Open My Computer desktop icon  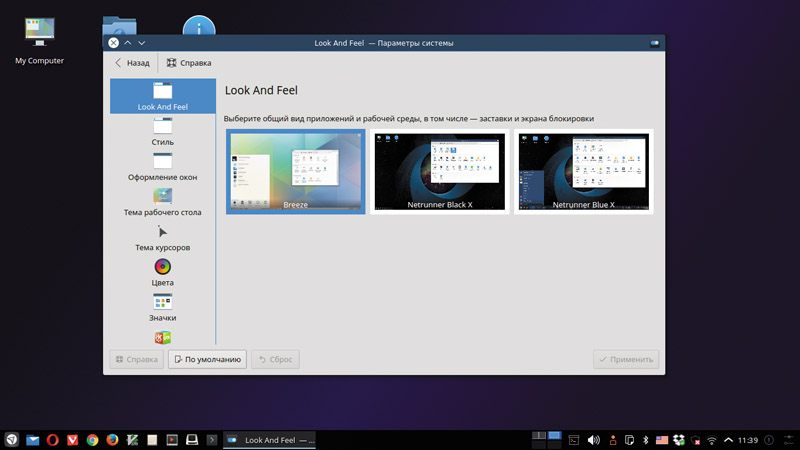point(39,41)
